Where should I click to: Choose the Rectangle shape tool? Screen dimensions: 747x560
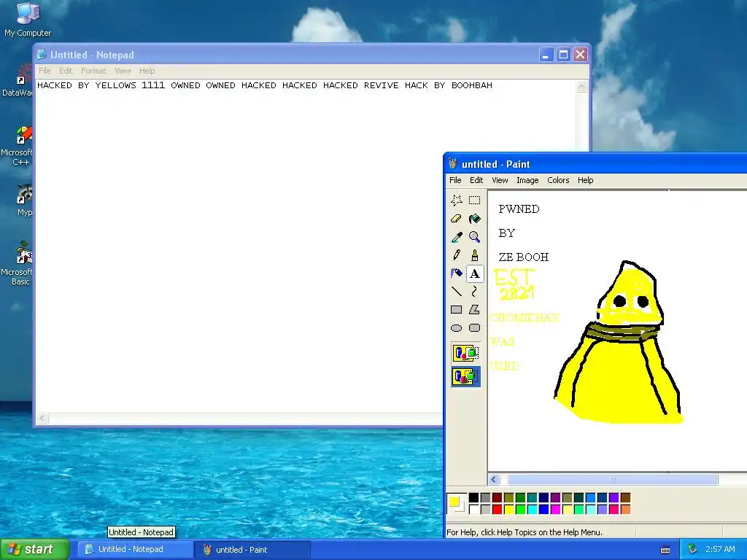click(457, 309)
